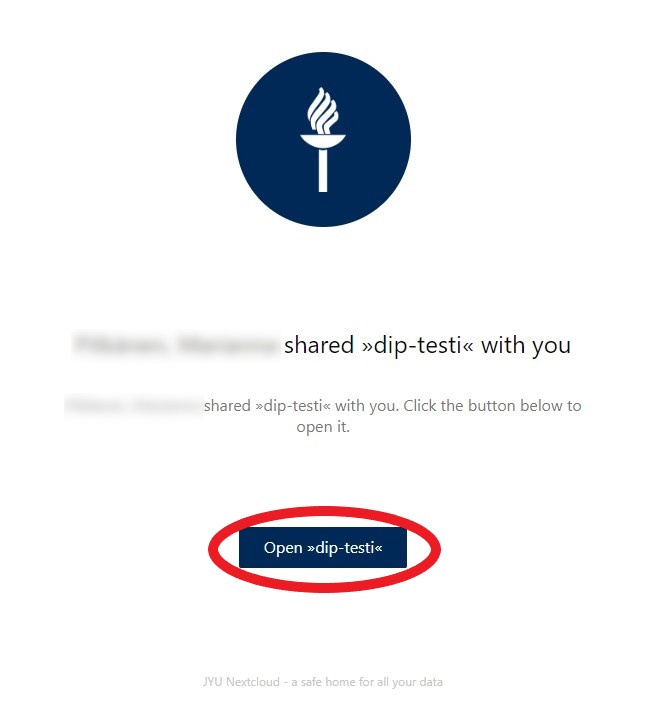
Task: Click the torch bowl under the flame
Action: [x=323, y=141]
